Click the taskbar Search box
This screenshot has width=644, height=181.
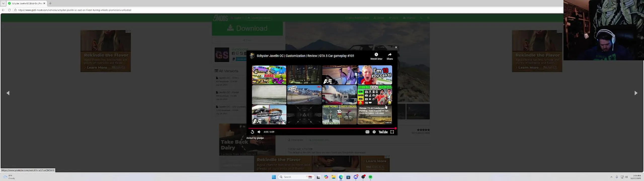tap(296, 177)
